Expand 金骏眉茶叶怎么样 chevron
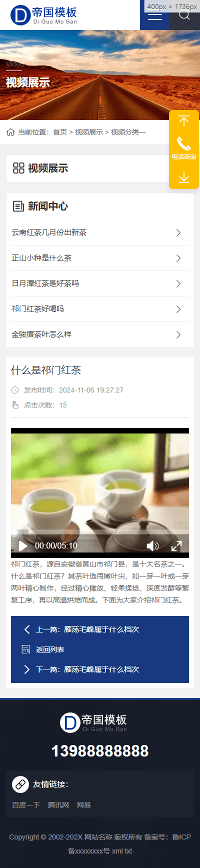Image resolution: width=200 pixels, height=868 pixels. pos(178,334)
